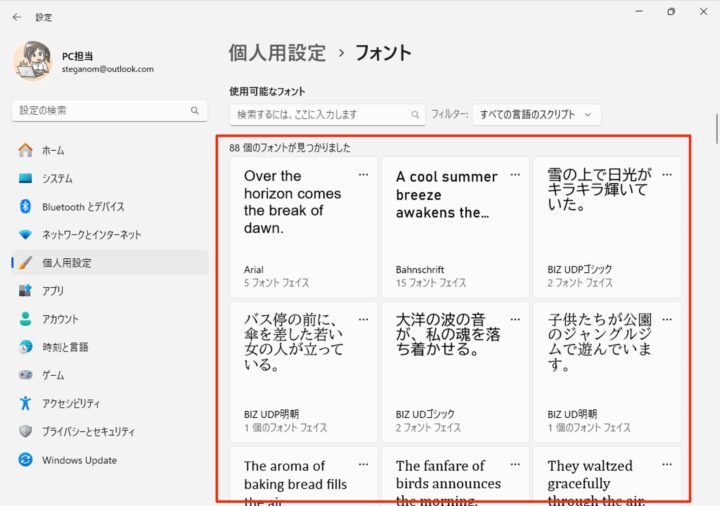Select アカウント in sidebar
This screenshot has height=506, width=720.
click(110, 319)
